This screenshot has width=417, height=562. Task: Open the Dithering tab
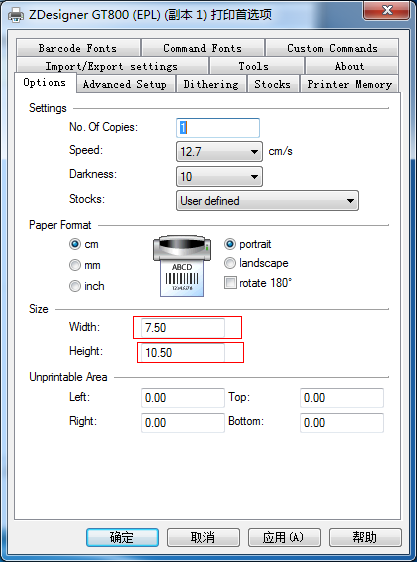tap(211, 84)
